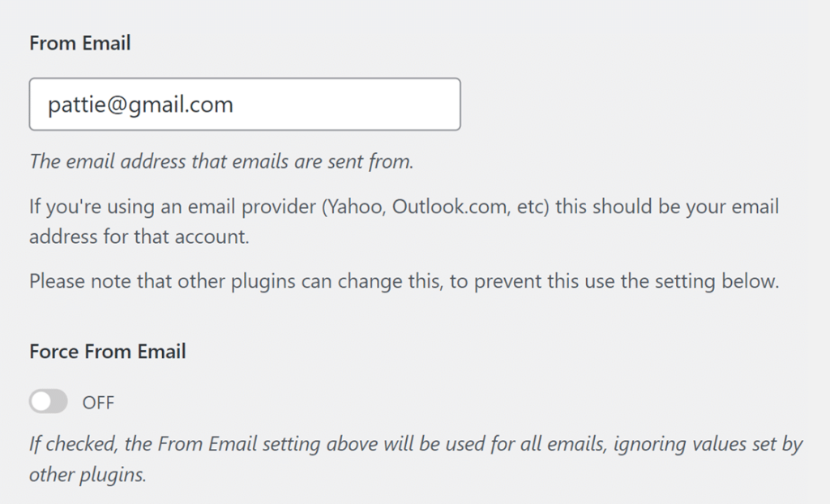This screenshot has width=830, height=504.
Task: Click the From Email input field
Action: pyautogui.click(x=244, y=105)
